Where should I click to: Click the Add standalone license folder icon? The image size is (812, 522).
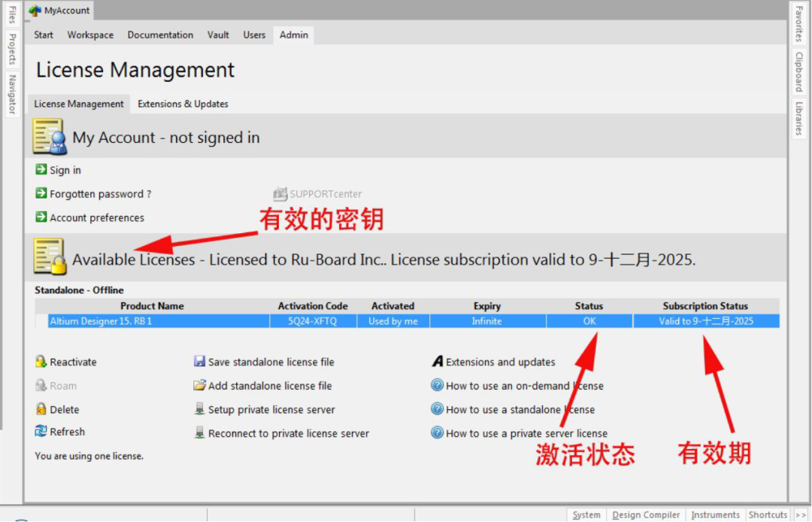tap(199, 385)
